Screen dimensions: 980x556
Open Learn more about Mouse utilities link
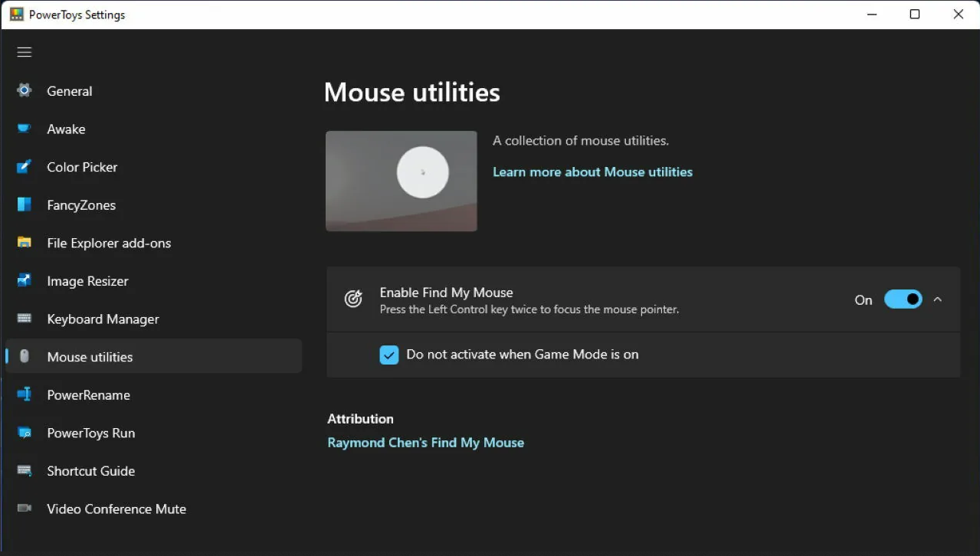[x=592, y=172]
